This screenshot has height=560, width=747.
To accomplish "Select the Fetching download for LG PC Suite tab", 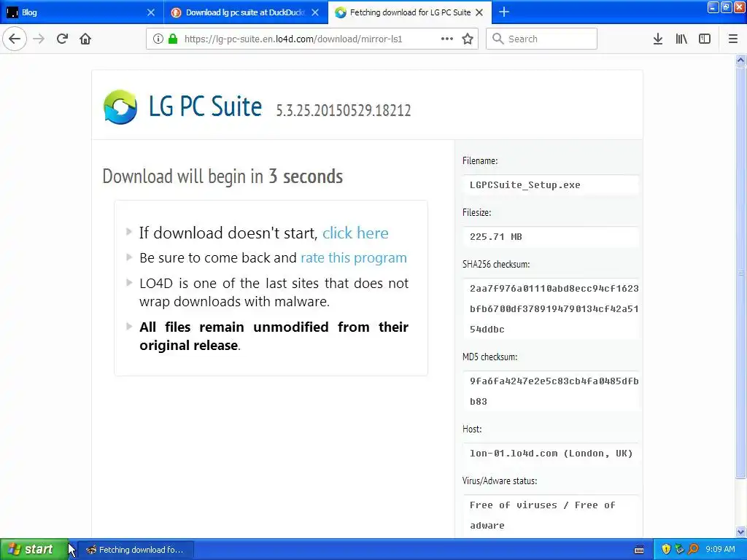I will [410, 12].
